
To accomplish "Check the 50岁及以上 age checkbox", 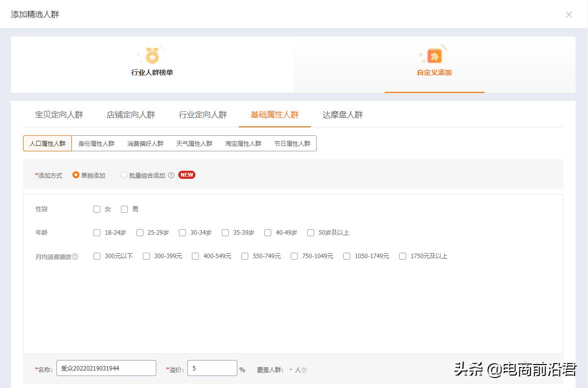I will (311, 233).
